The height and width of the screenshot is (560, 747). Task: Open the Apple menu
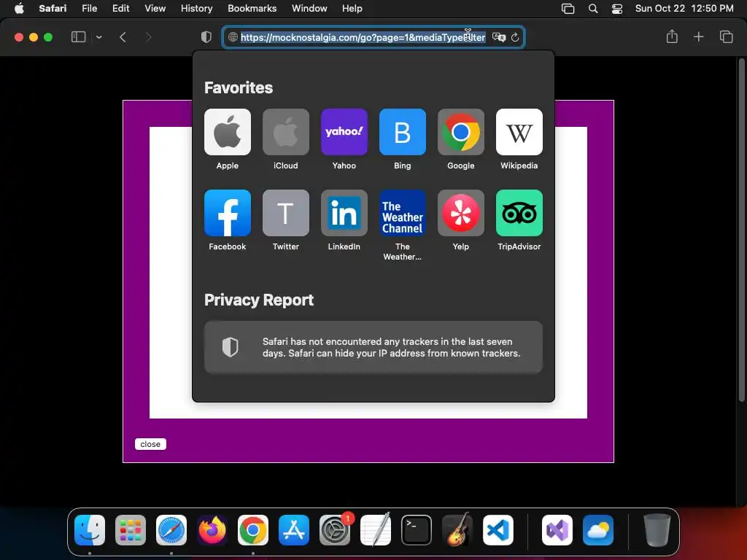pos(19,8)
